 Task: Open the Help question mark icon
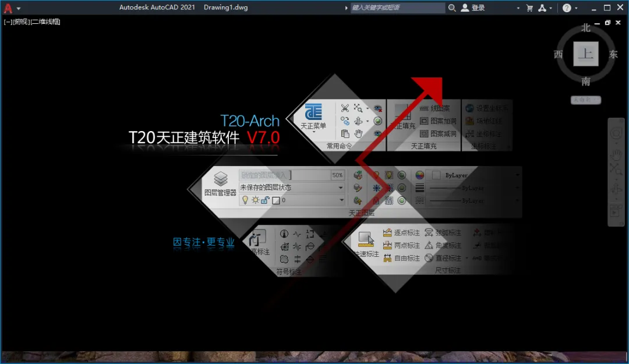[567, 8]
